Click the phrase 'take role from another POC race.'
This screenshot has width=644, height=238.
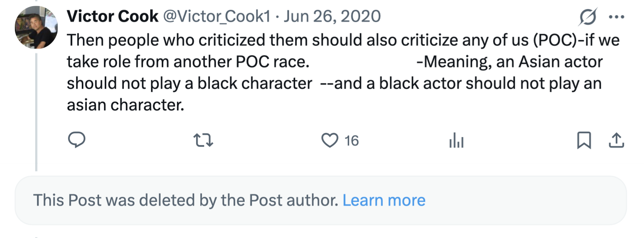(x=188, y=62)
